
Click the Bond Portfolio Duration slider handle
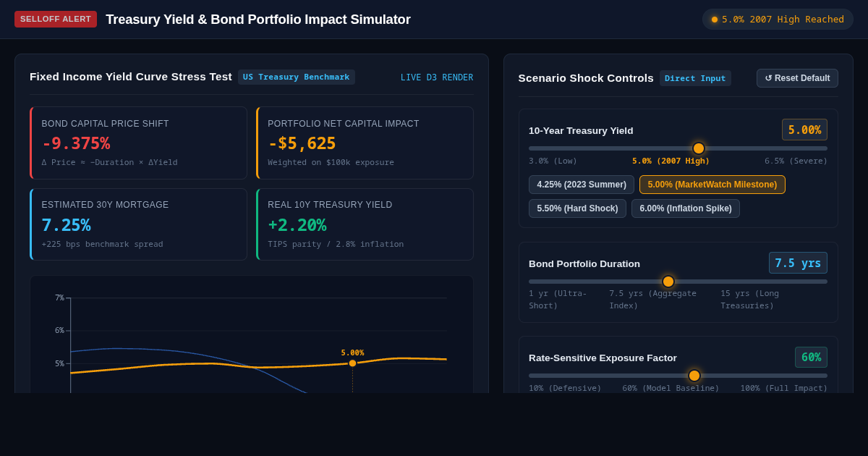668,282
